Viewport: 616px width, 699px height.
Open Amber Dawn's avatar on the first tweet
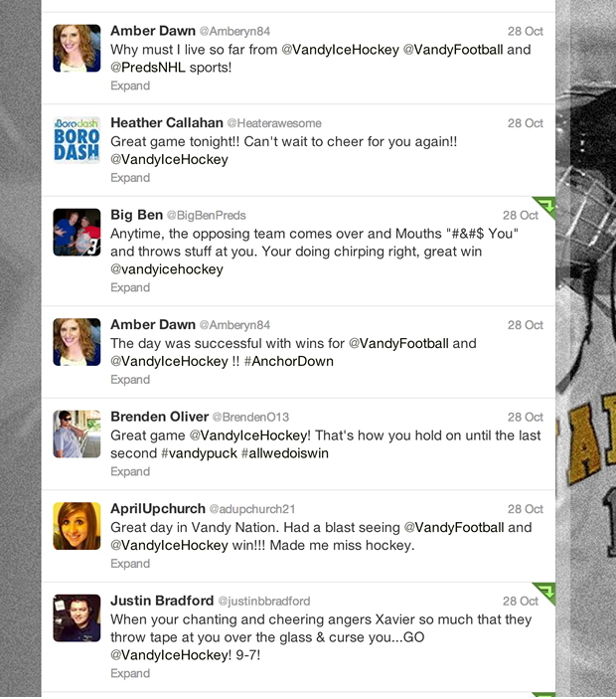[77, 48]
